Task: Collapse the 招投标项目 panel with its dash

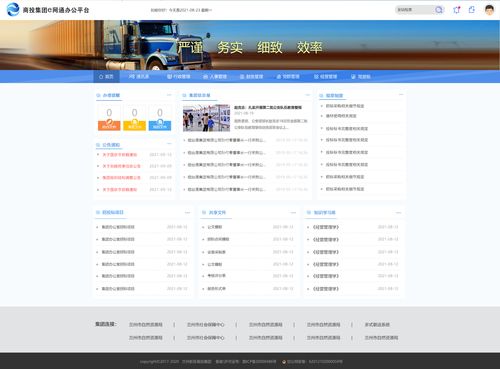Action: [x=187, y=212]
